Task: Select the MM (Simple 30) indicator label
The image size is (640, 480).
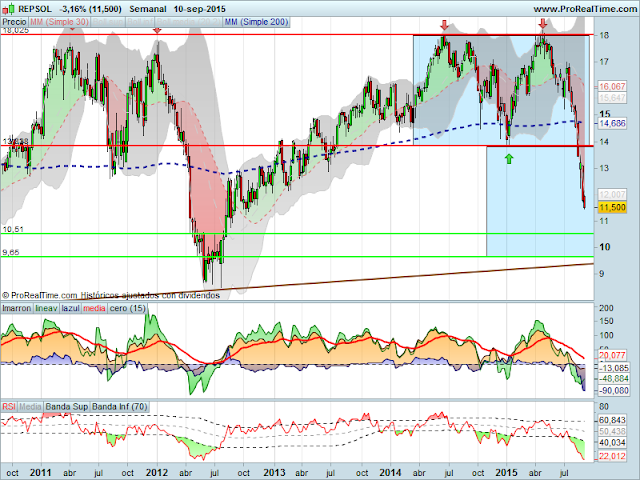Action: coord(60,22)
